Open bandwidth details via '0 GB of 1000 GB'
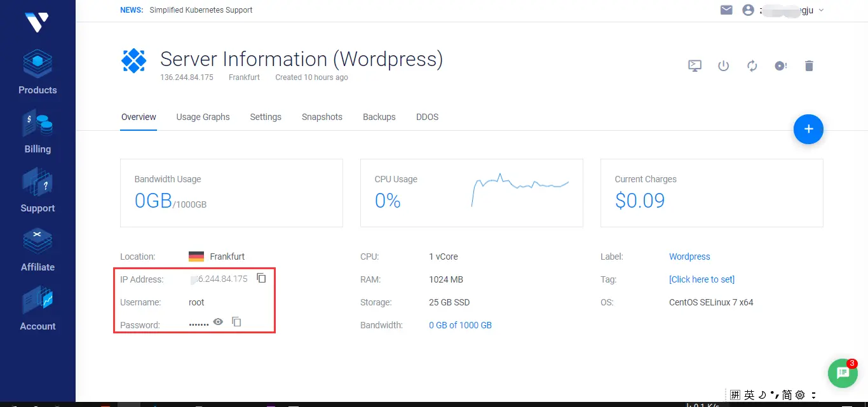This screenshot has width=868, height=407. pos(460,324)
